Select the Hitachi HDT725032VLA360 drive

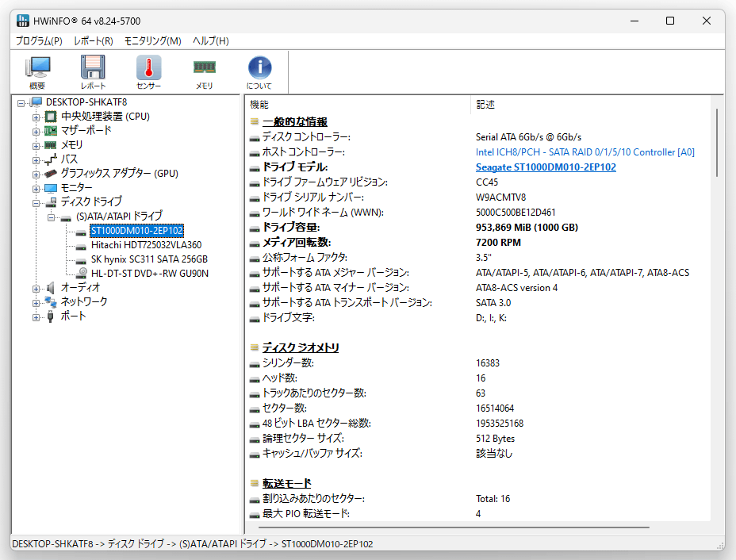click(146, 245)
